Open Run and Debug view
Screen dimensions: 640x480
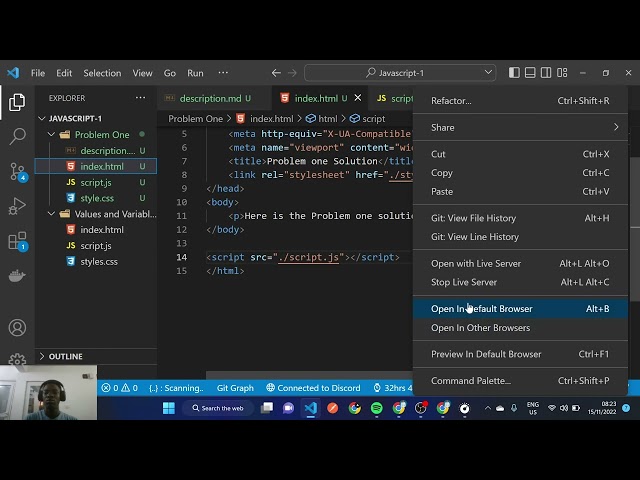point(17,206)
